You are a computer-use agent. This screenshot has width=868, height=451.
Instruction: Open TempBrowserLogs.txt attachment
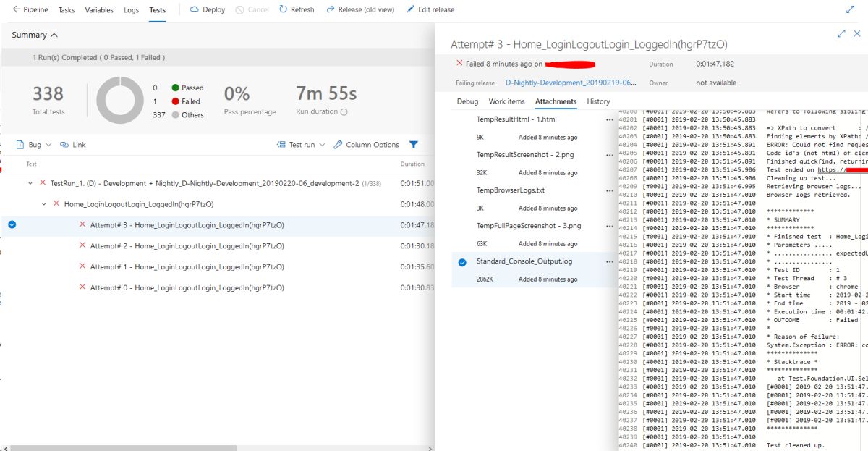click(511, 190)
